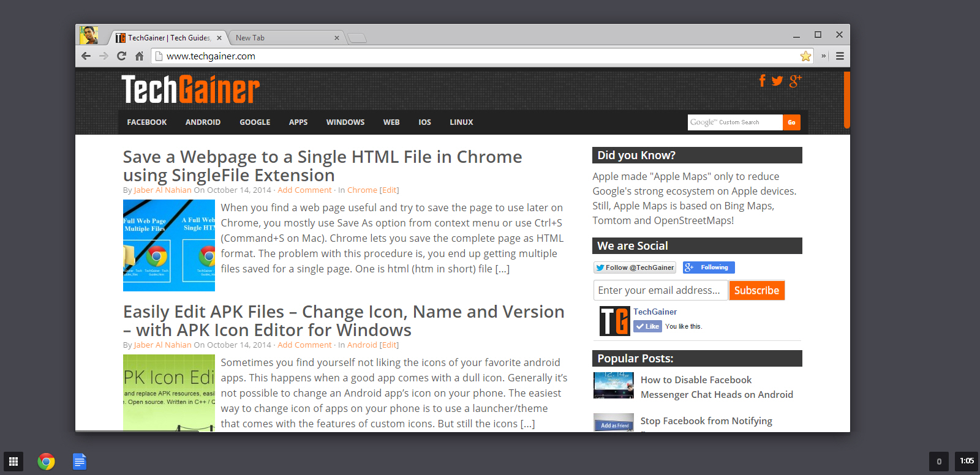
Task: Click the Add as Friend post thumbnail
Action: click(x=614, y=422)
